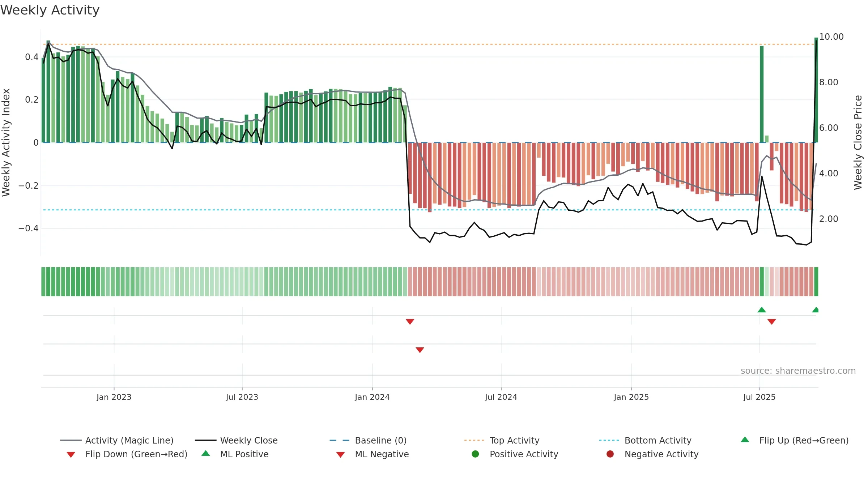Click the source: sharemaestro.com text
This screenshot has height=488, width=868.
798,371
